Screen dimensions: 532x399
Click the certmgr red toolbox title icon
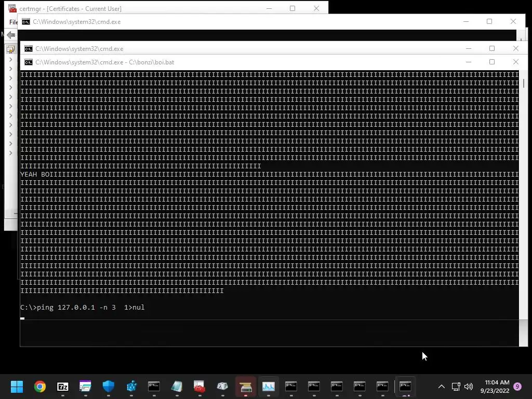pyautogui.click(x=12, y=8)
